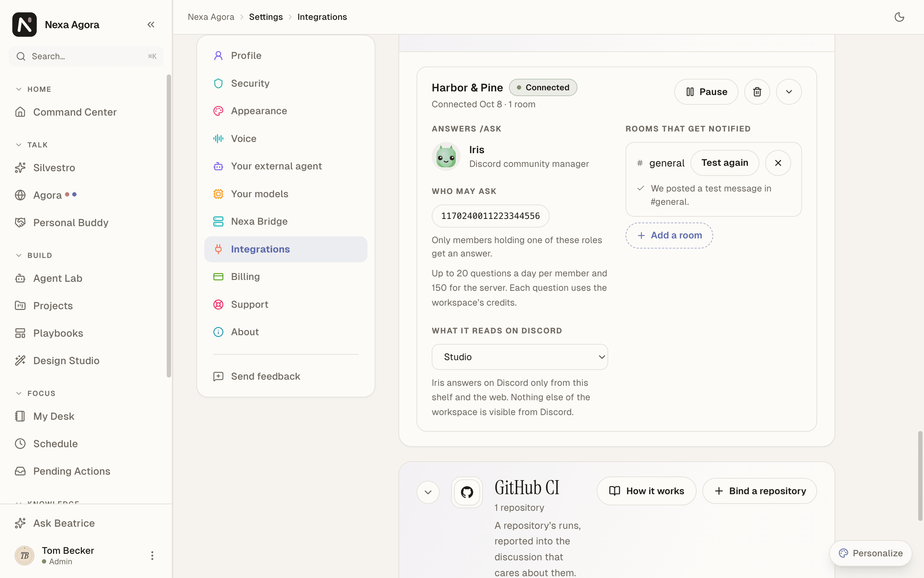924x578 pixels.
Task: Open Security settings tab
Action: click(x=286, y=83)
